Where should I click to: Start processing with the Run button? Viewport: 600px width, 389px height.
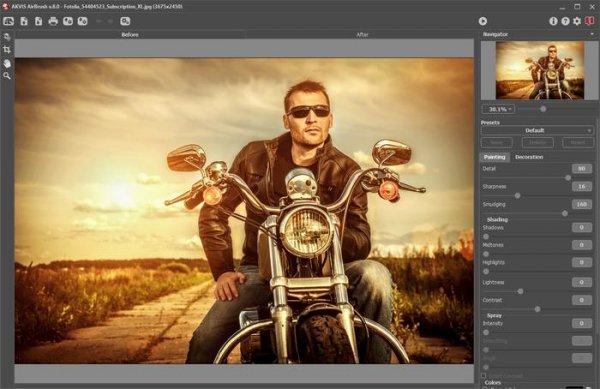click(x=483, y=21)
